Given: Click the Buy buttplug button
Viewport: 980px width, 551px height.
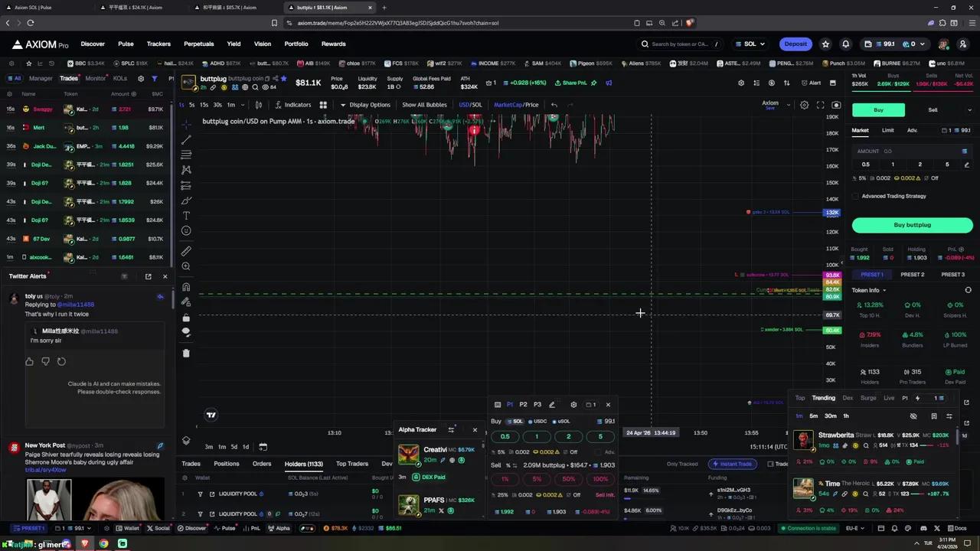Looking at the screenshot, I should (913, 225).
